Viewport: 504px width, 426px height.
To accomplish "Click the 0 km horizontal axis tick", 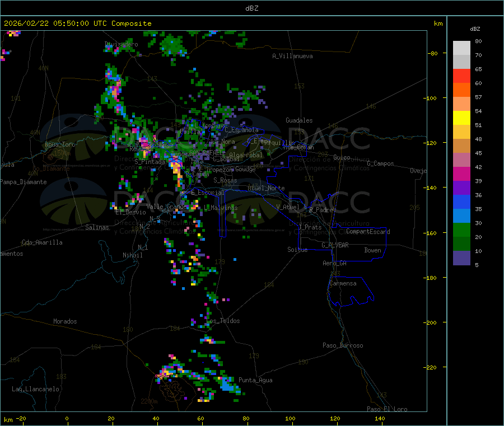I will point(67,418).
